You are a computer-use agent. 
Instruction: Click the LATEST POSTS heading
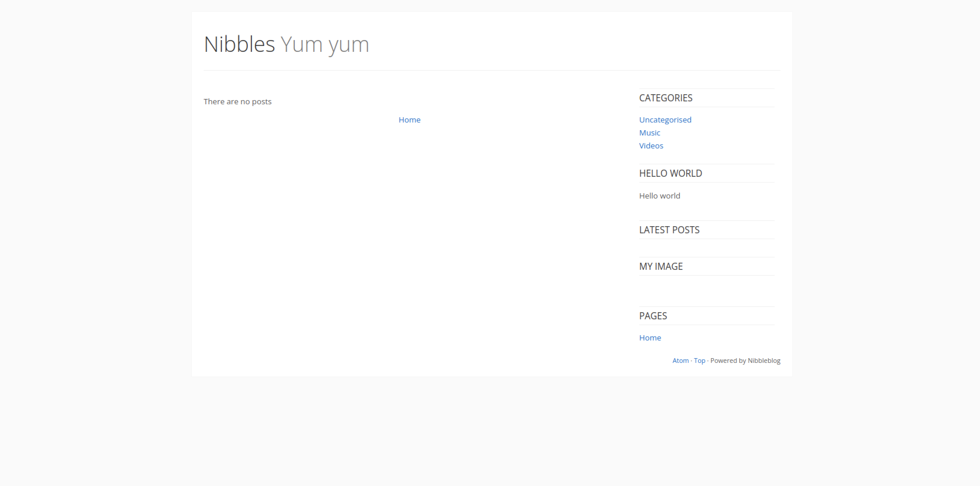tap(669, 230)
